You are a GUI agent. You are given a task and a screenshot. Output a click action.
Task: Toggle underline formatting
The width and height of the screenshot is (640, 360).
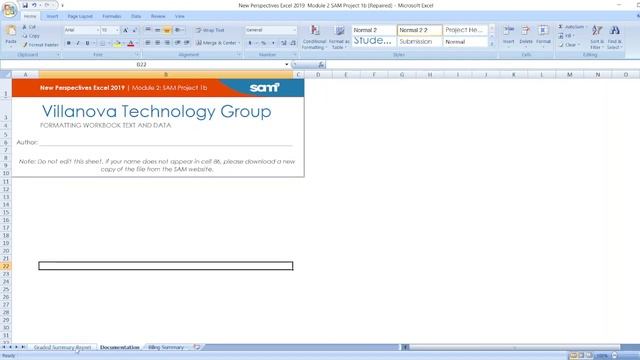coord(87,43)
